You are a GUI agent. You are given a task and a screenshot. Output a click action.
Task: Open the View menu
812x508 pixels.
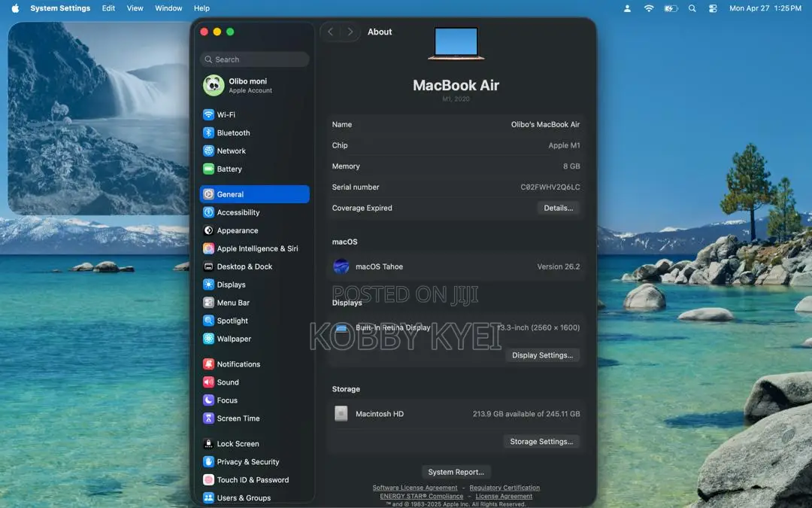pos(135,8)
